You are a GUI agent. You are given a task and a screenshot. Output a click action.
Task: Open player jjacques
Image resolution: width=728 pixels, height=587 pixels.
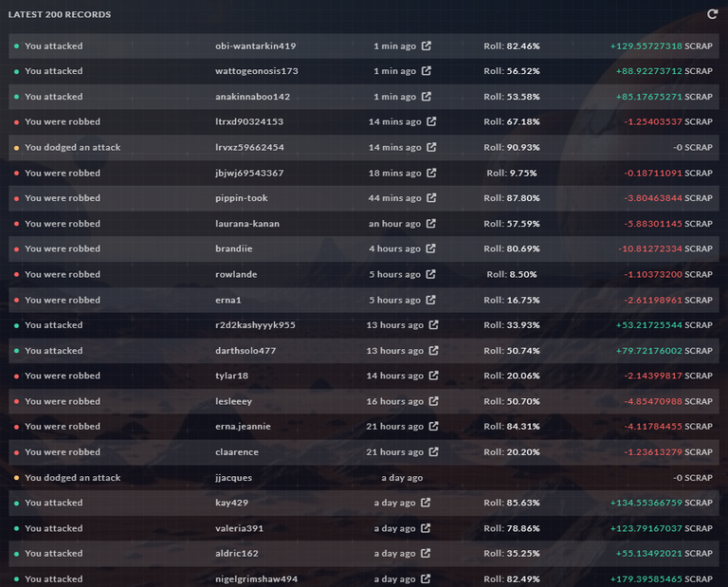click(233, 478)
